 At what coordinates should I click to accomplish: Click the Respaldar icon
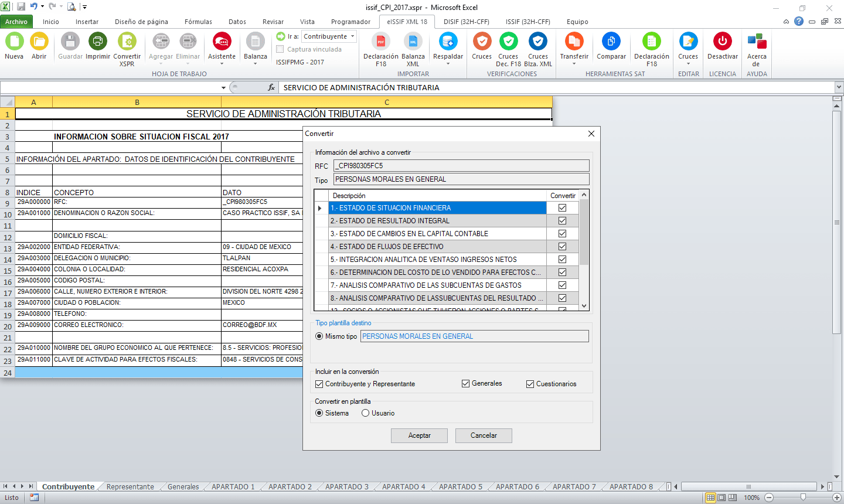pos(448,42)
